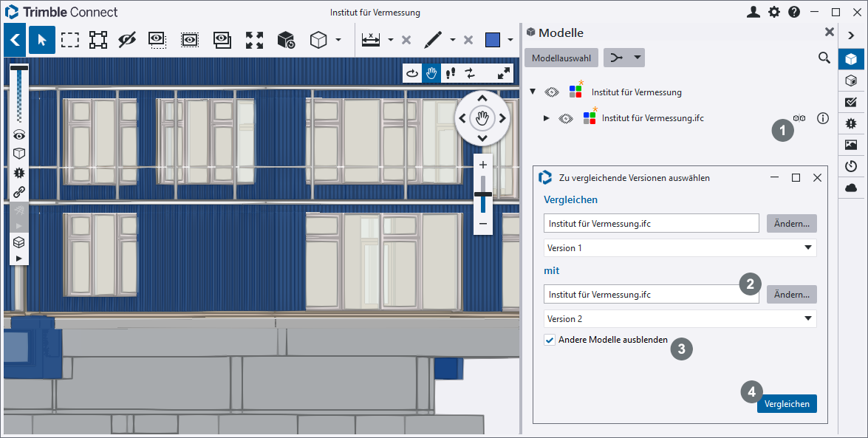The image size is (868, 438).
Task: Select the pencil markup tool
Action: 433,40
